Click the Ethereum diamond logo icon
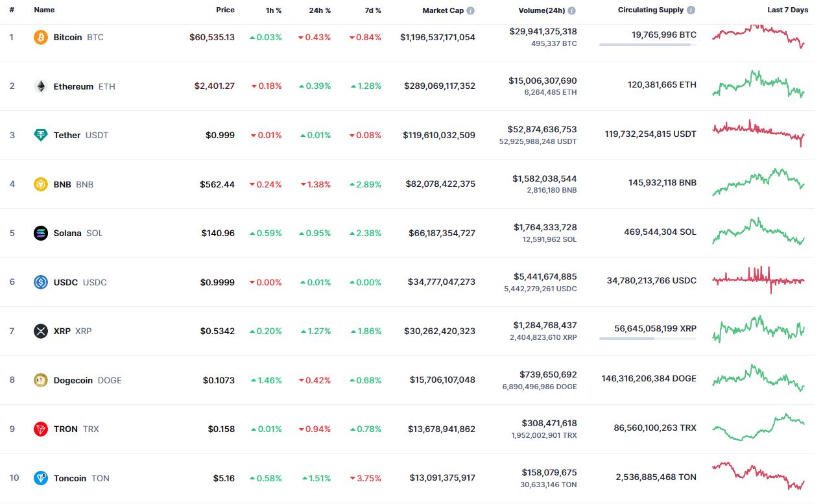 tap(41, 86)
